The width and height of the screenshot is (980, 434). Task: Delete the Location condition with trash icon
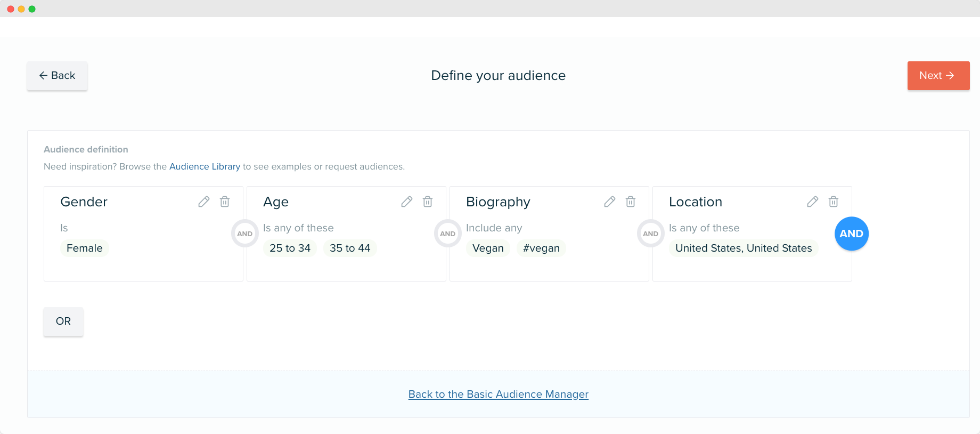point(834,202)
